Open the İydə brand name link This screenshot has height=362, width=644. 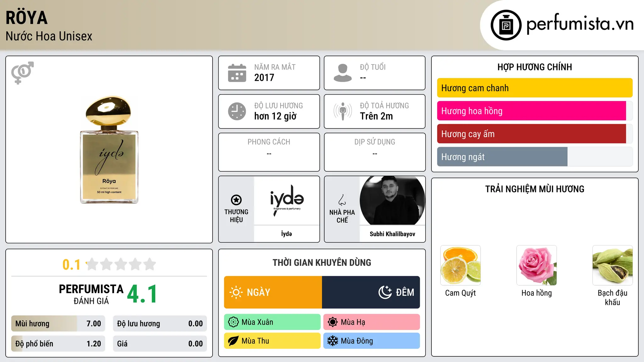(x=287, y=234)
